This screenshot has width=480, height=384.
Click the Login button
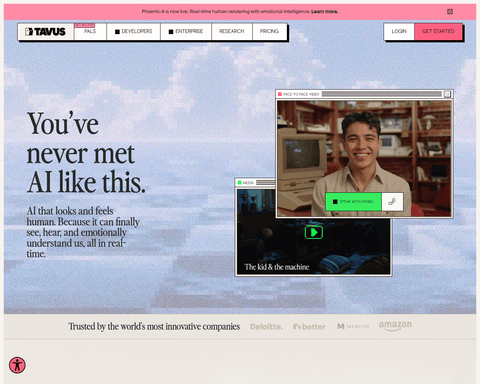[x=399, y=31]
